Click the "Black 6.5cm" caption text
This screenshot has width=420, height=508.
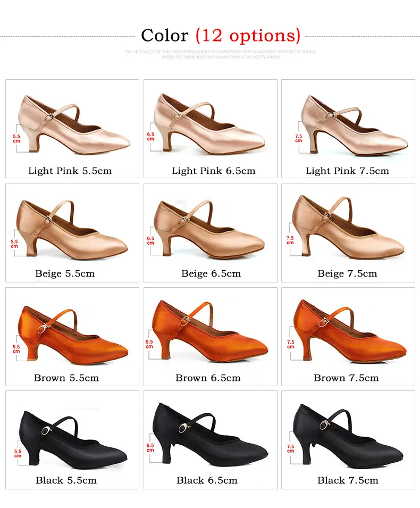(x=207, y=480)
